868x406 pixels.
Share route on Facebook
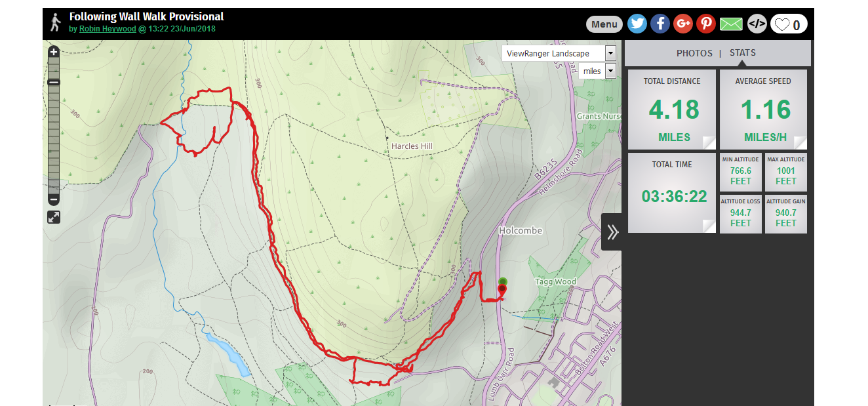coord(660,24)
